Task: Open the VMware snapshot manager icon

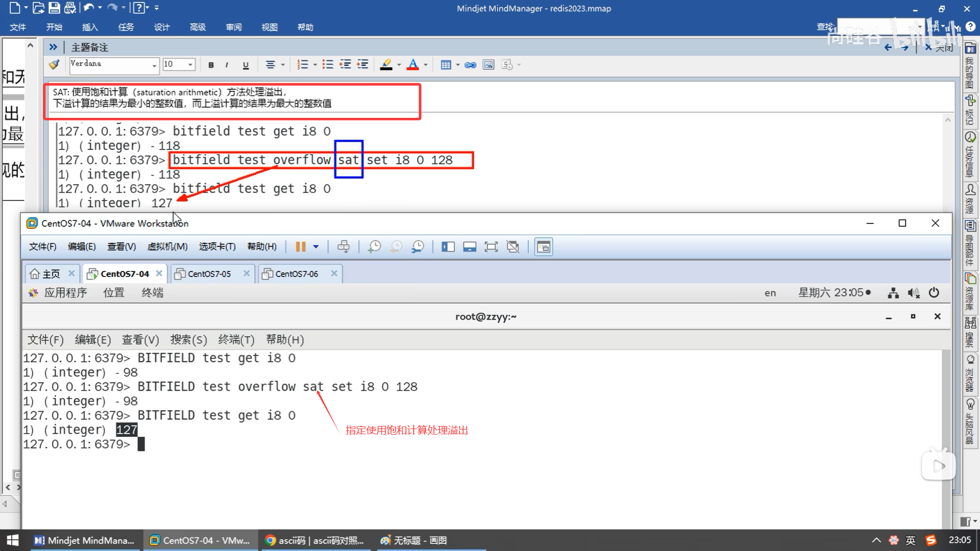Action: click(x=418, y=247)
